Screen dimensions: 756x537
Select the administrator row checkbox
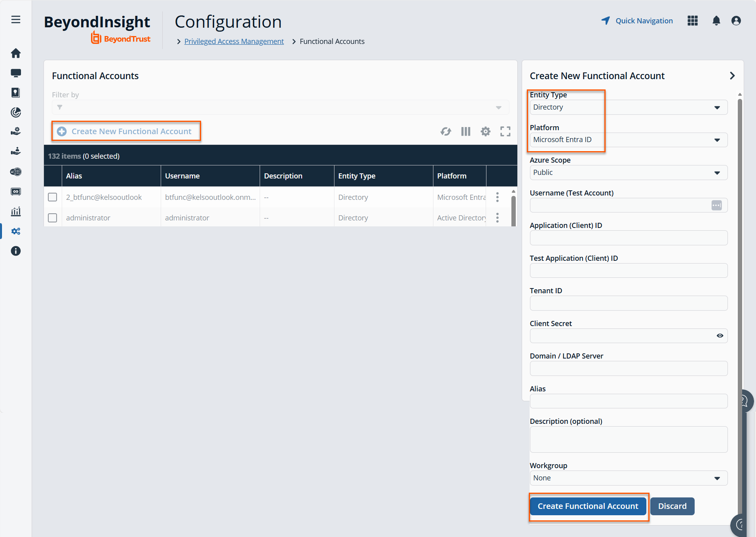point(53,218)
